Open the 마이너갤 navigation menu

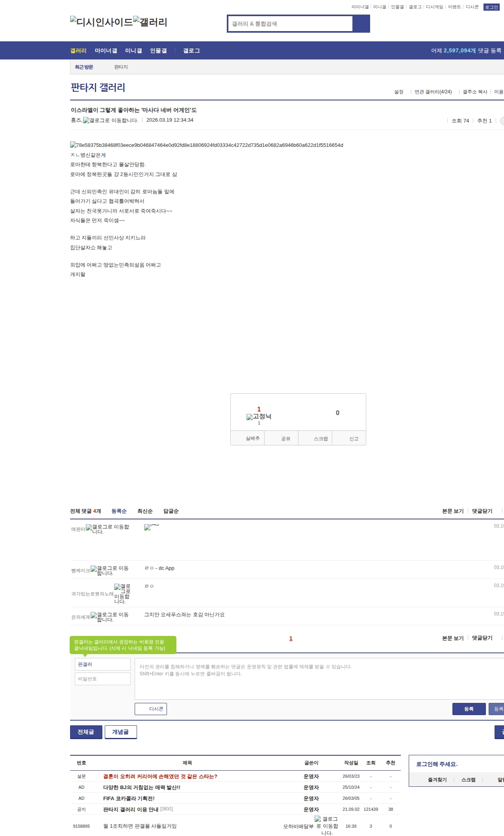point(106,50)
